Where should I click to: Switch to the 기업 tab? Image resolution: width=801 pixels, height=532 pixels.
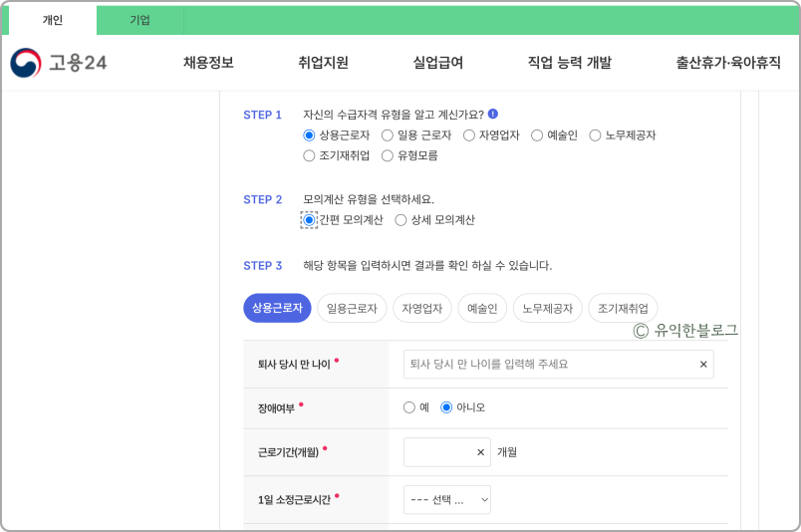click(139, 21)
